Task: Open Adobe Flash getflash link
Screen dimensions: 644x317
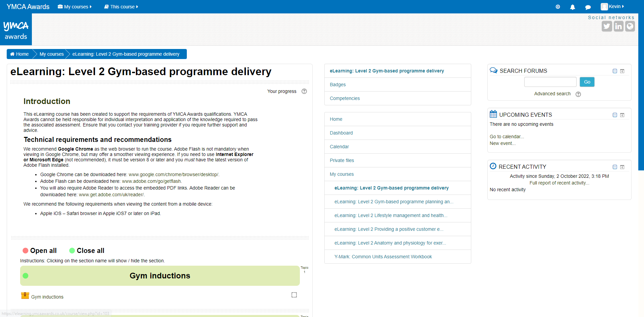Action: pos(151,181)
